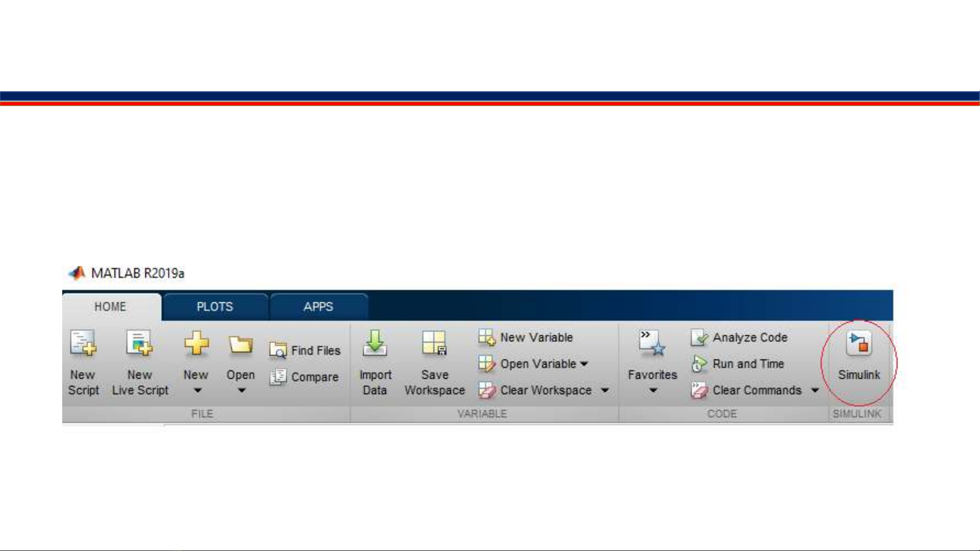Click the New Script icon
Screen dimensions: 980x551
click(x=83, y=343)
